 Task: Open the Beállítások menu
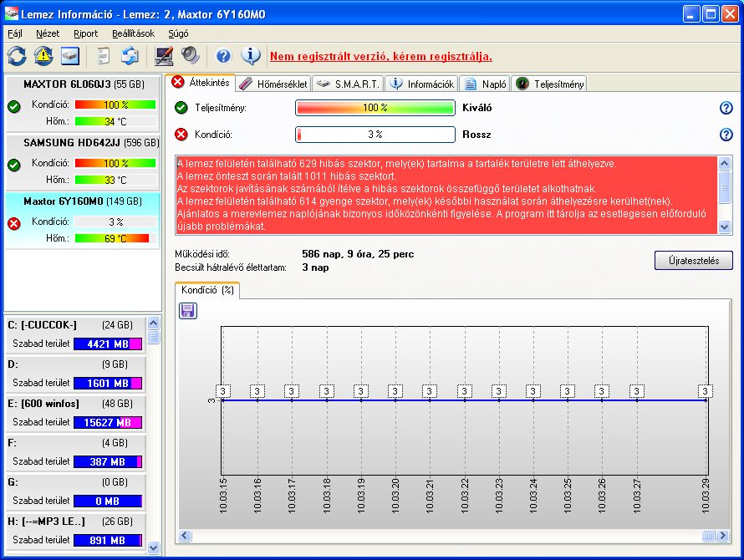(x=133, y=33)
